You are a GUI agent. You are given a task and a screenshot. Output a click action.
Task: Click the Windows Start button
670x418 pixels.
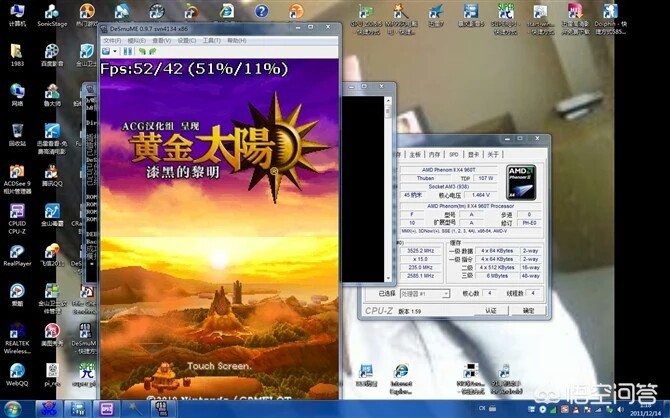coord(12,409)
